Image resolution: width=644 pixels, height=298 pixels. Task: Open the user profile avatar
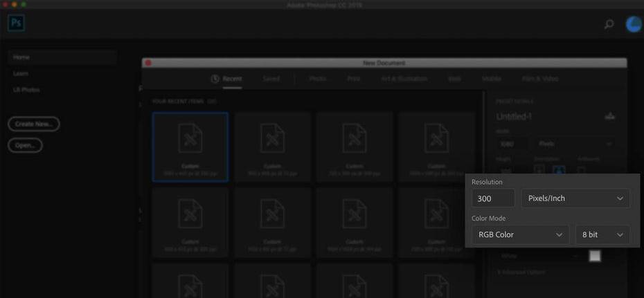[x=634, y=24]
